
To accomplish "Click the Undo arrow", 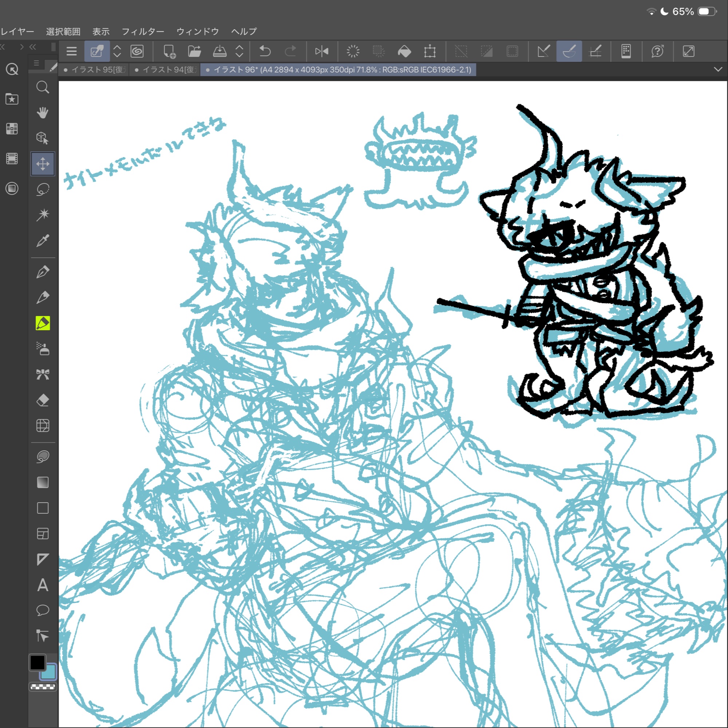I will (265, 51).
